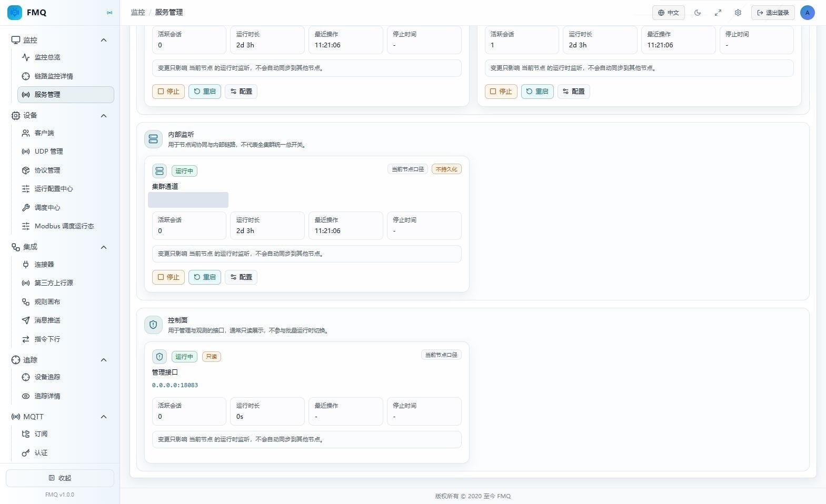Restart the 集群通道 service

click(205, 277)
